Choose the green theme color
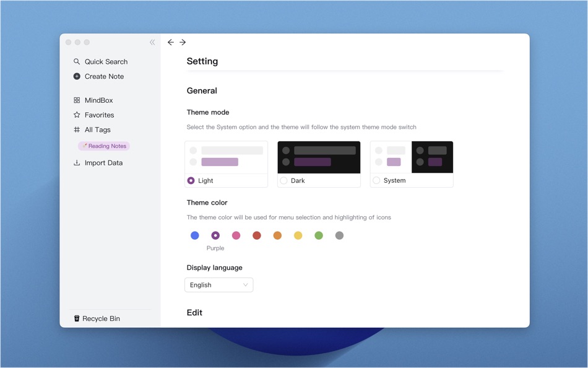The width and height of the screenshot is (588, 368). [318, 235]
